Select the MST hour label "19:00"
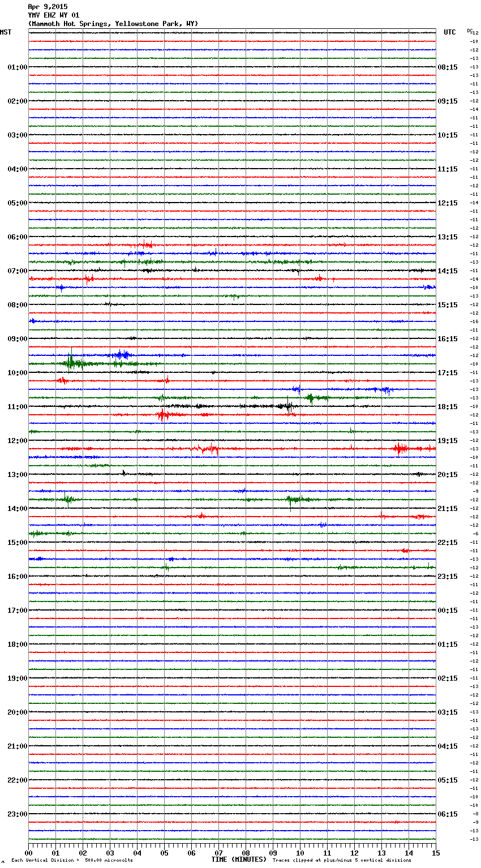The height and width of the screenshot is (868, 481). [18, 678]
